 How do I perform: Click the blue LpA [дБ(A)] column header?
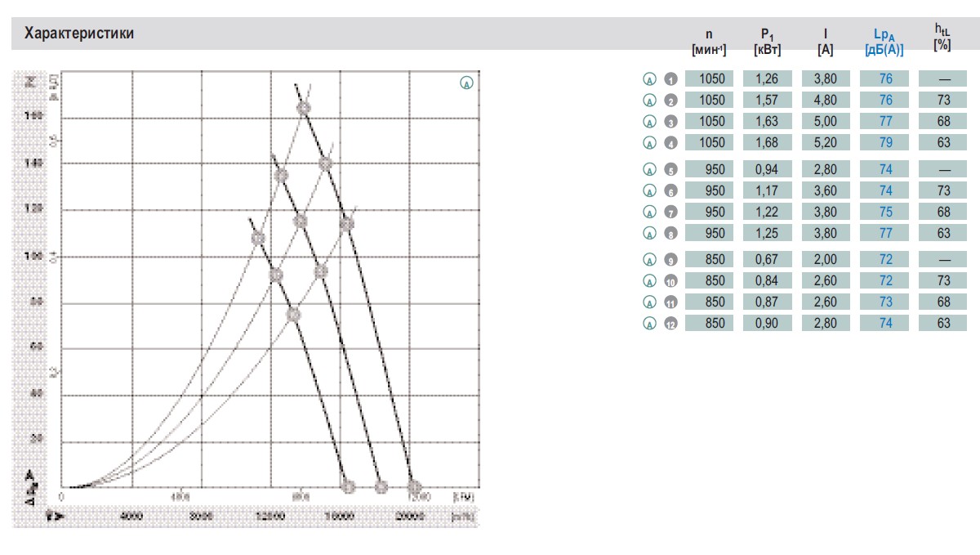[884, 43]
